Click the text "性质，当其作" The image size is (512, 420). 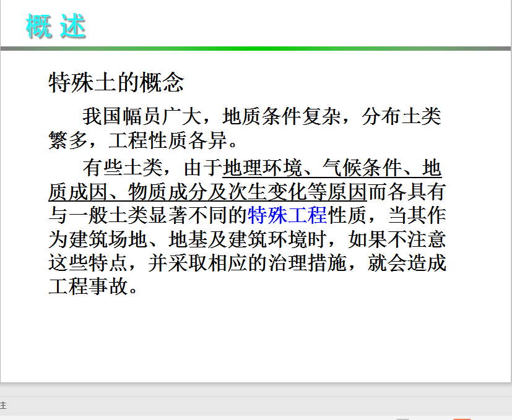[386, 215]
